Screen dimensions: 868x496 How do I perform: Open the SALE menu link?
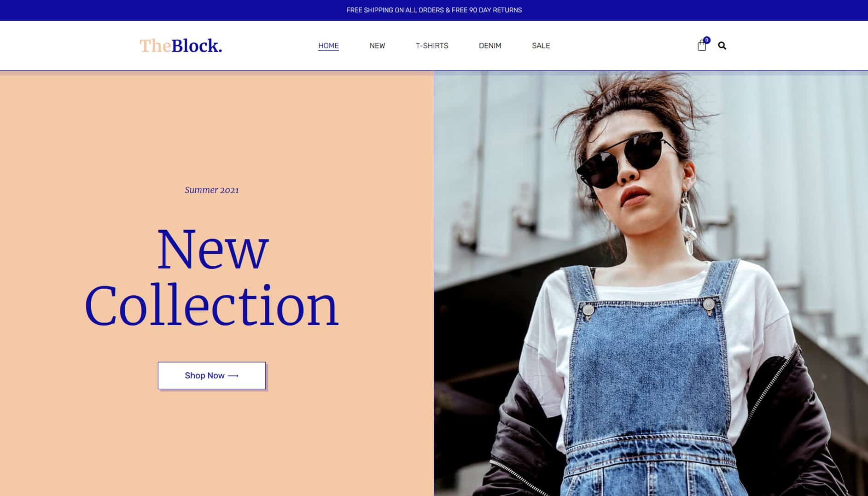point(541,46)
